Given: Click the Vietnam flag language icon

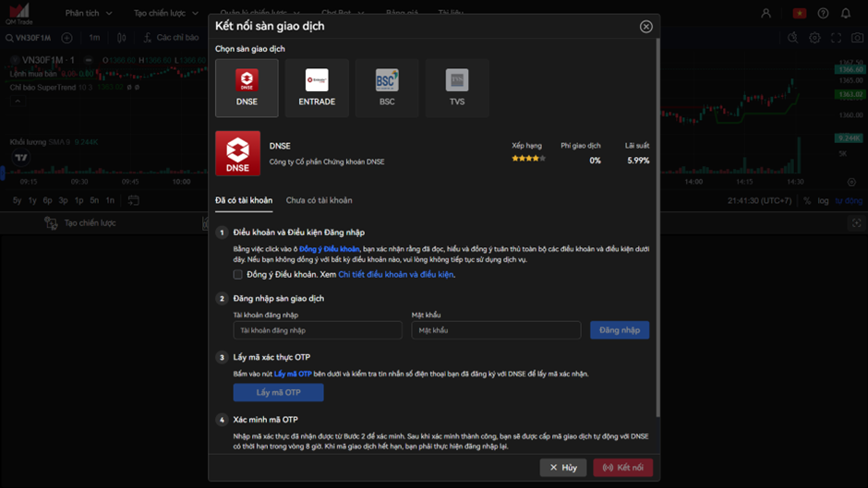Looking at the screenshot, I should [800, 13].
